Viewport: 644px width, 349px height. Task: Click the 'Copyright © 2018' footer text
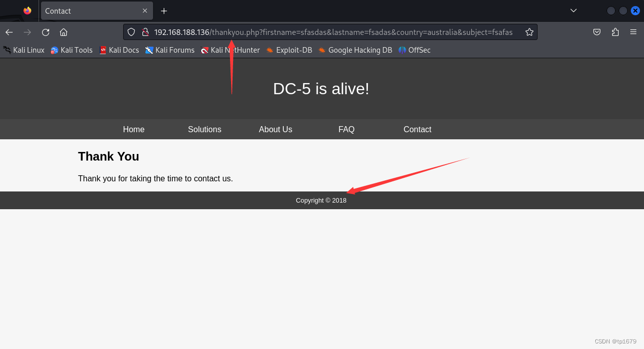[321, 201]
